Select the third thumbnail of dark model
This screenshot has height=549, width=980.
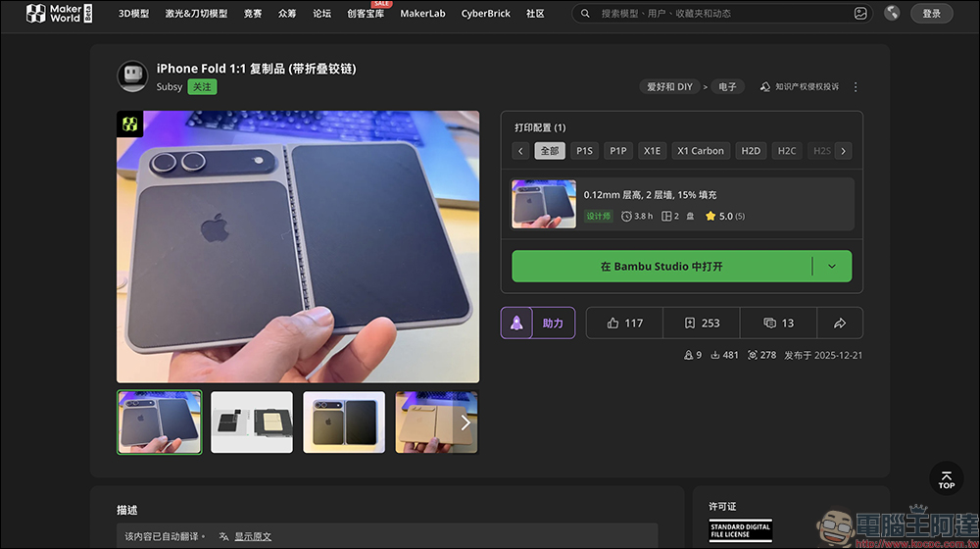[x=344, y=423]
